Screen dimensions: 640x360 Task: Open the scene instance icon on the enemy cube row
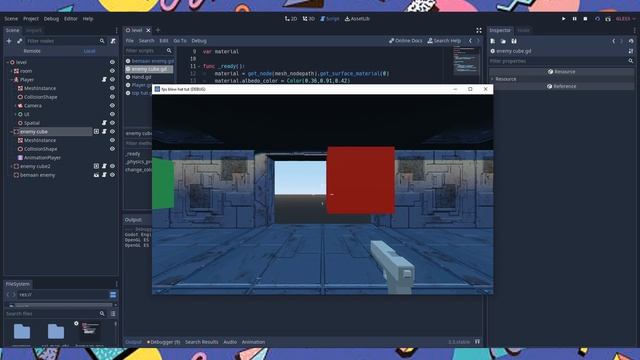pyautogui.click(x=96, y=131)
